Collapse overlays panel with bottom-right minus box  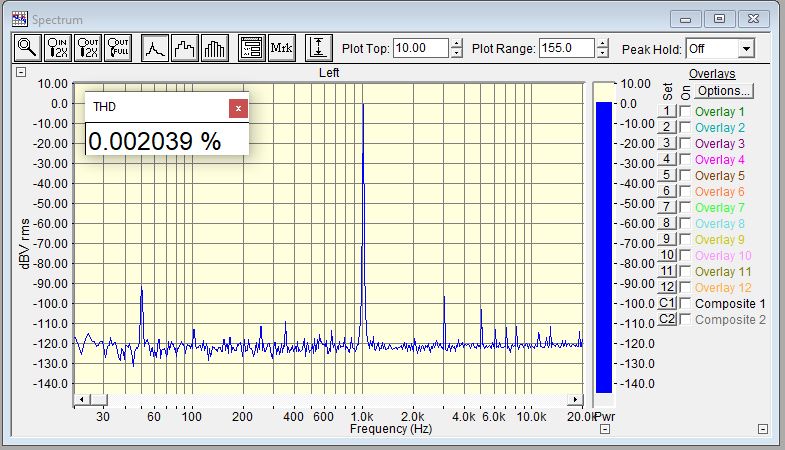tap(762, 429)
